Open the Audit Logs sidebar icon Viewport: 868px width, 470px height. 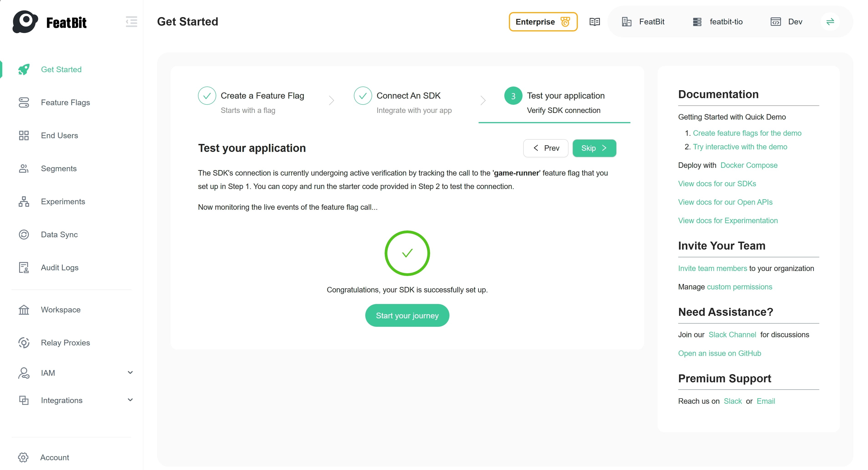pyautogui.click(x=24, y=268)
